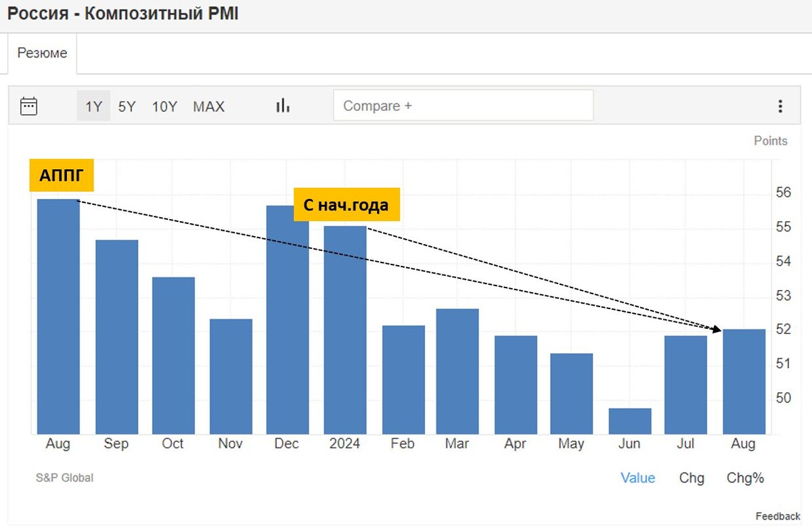Open the chart type selector icon
This screenshot has width=812, height=531.
[x=282, y=106]
